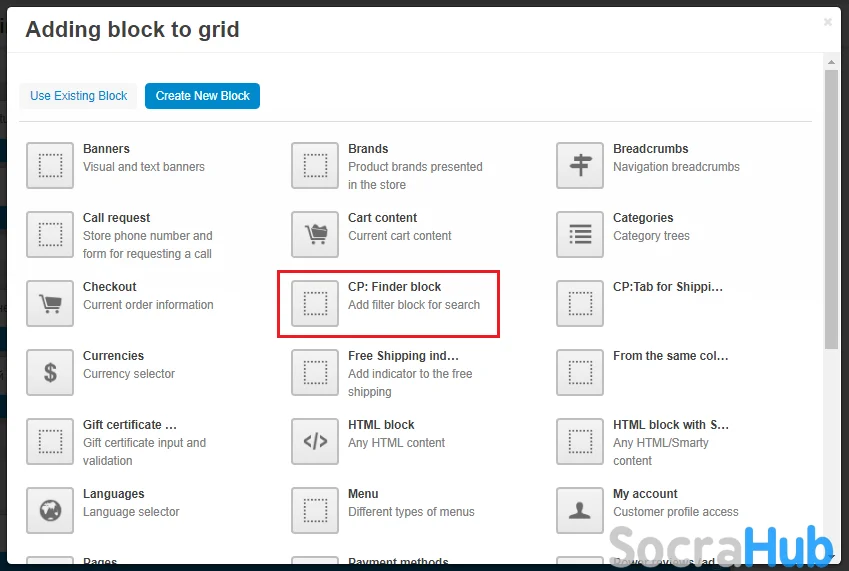Click 'Add filter block for search' text
This screenshot has height=571, width=849.
point(414,305)
